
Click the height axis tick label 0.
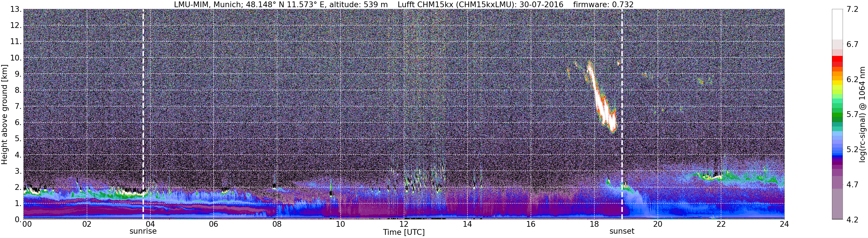[x=18, y=220]
